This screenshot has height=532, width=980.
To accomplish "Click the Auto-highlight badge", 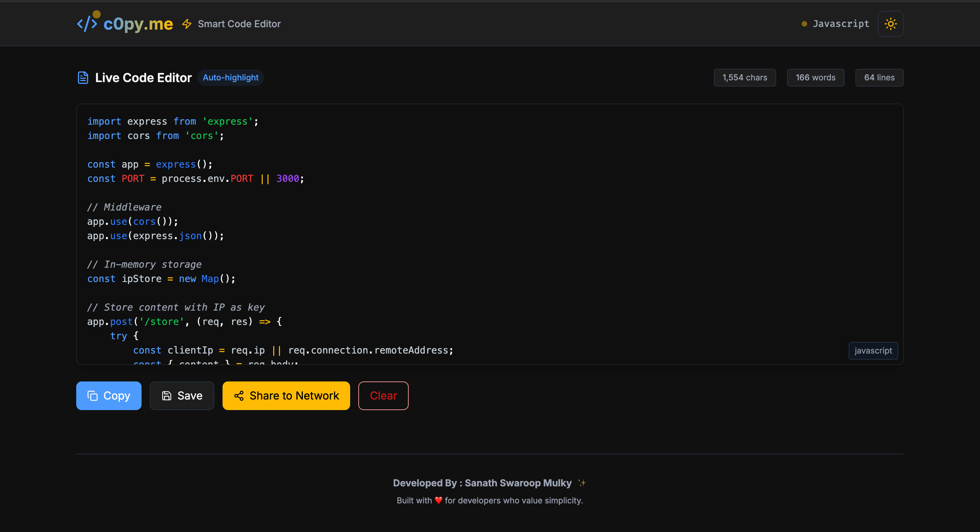I will click(x=231, y=78).
